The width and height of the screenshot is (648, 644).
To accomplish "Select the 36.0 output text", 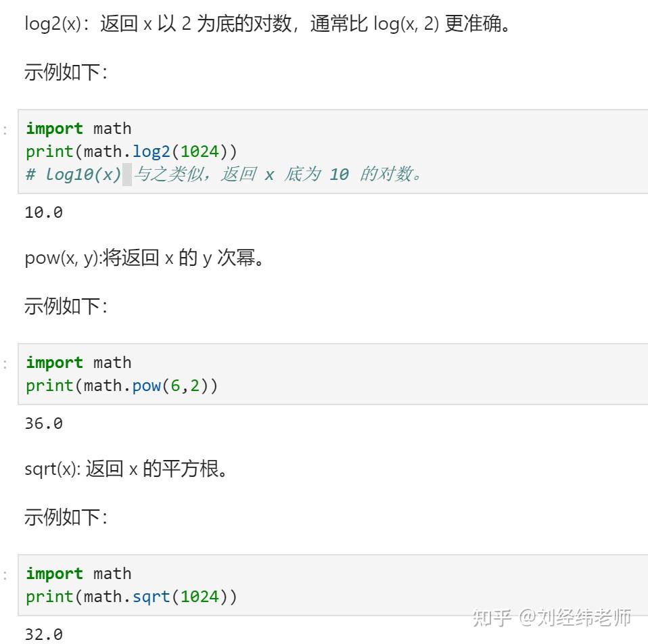I will (43, 423).
